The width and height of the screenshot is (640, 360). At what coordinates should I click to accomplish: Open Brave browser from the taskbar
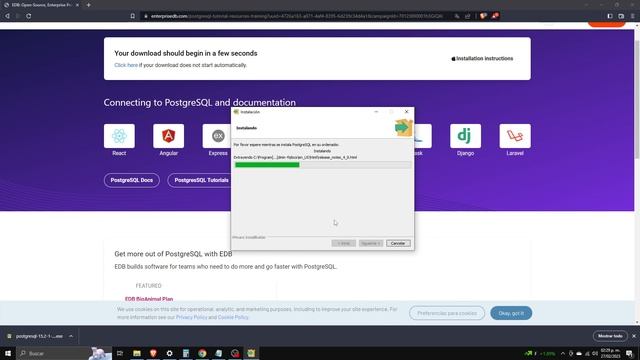[153, 353]
